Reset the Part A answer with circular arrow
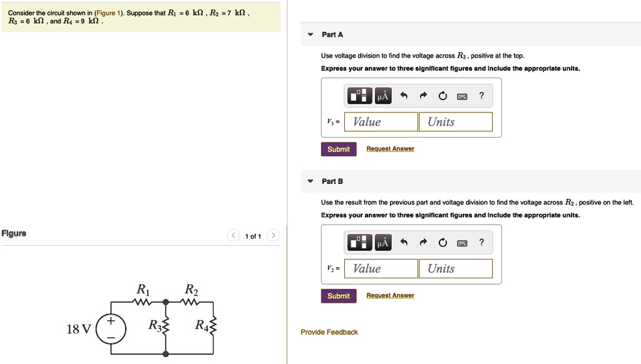641x364 pixels. click(444, 95)
